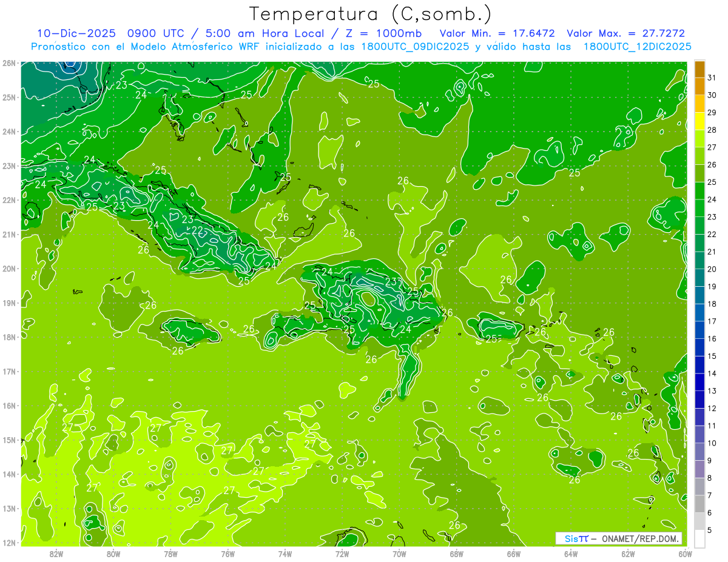Click the '22N' latitude axis label

[x=8, y=200]
